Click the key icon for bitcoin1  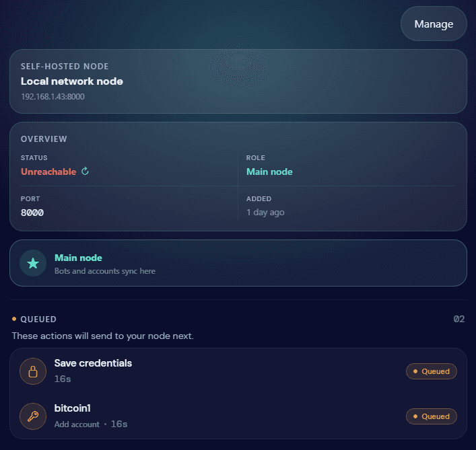coord(33,416)
